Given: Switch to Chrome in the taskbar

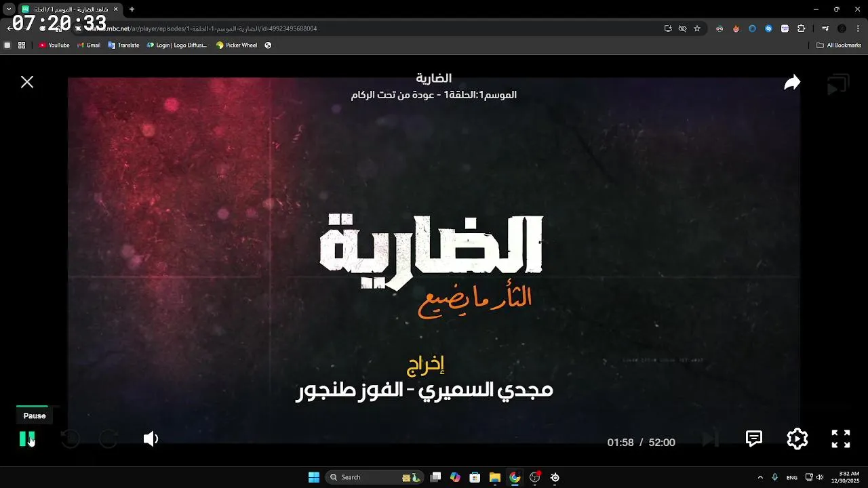Looking at the screenshot, I should 515,477.
